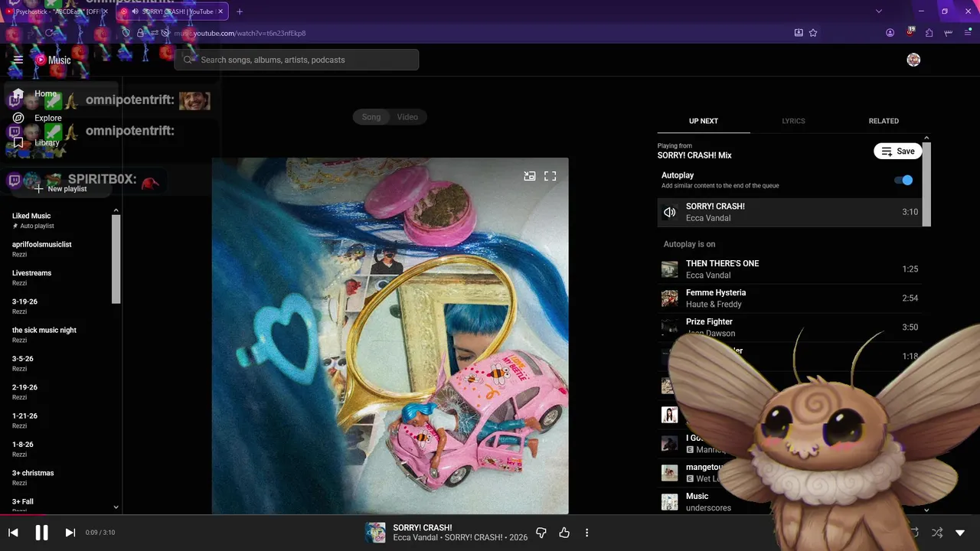Screen dimensions: 980x551
Task: Turn off the Autoplay switch
Action: (903, 180)
